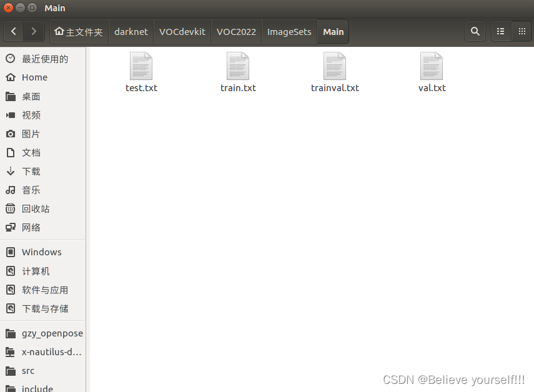This screenshot has width=534, height=392.
Task: Open the 软件与应用 volume
Action: pos(43,290)
